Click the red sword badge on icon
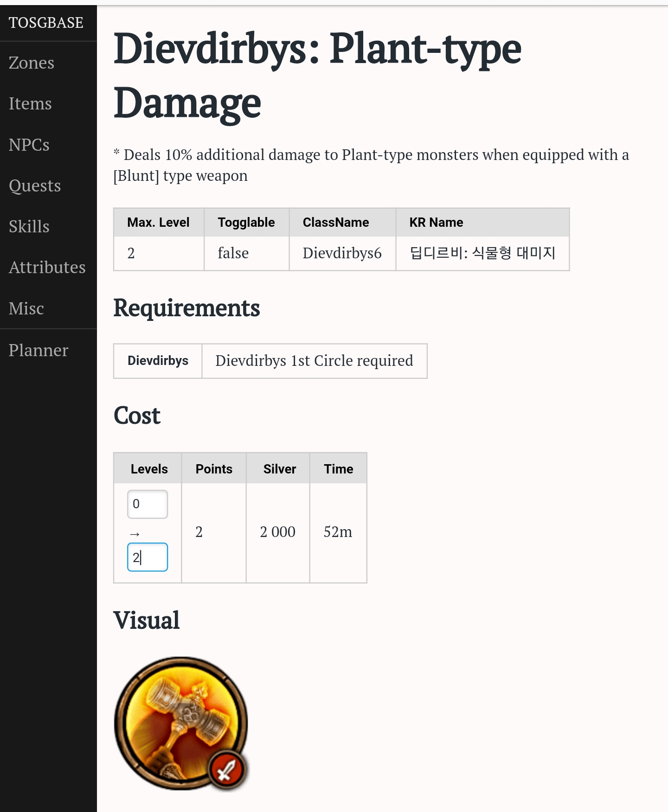Viewport: 668px width, 812px height. (227, 770)
